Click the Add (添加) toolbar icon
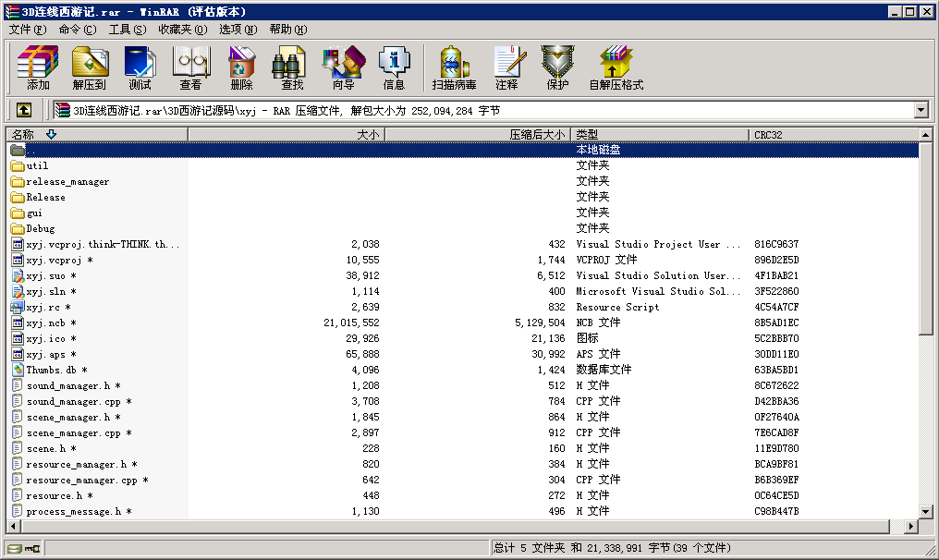 38,68
